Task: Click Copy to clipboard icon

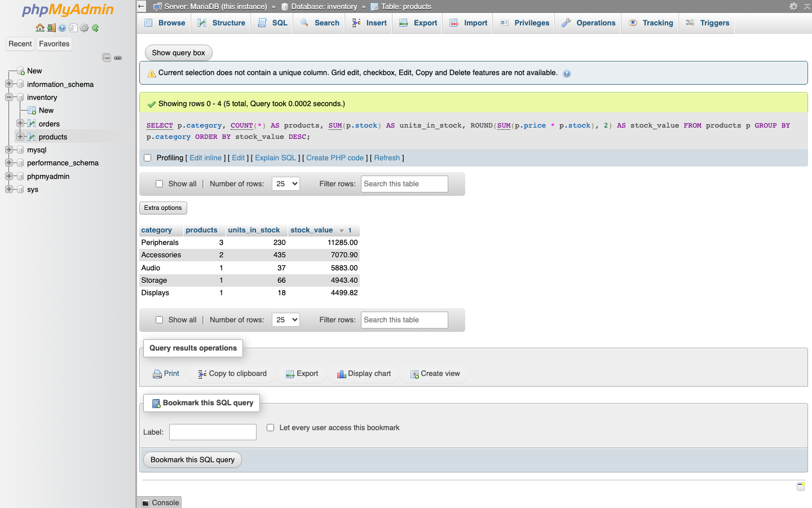Action: click(x=202, y=374)
